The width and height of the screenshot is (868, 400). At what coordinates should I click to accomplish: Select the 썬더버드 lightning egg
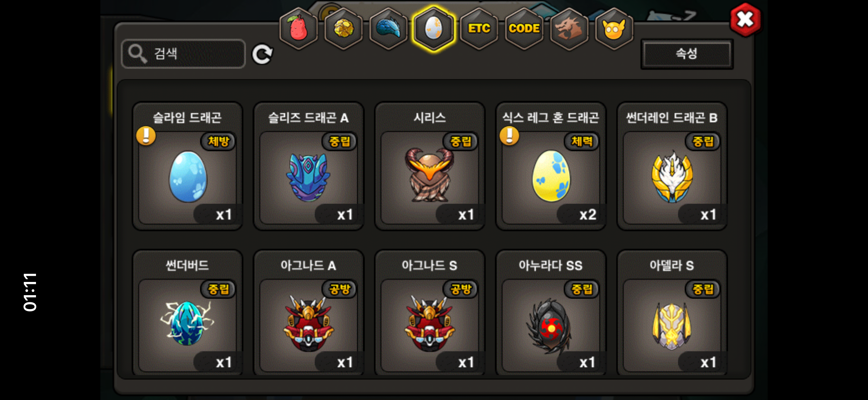click(187, 313)
